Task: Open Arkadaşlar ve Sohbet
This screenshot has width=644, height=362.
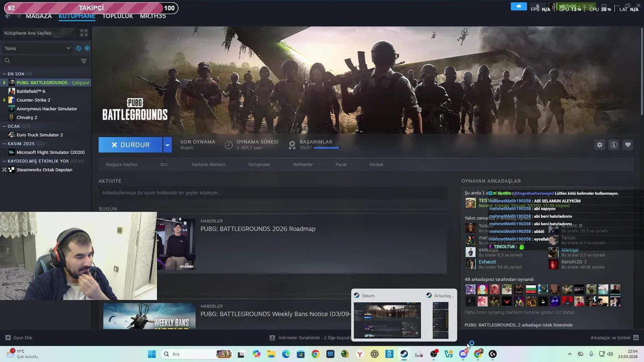Action: click(614, 338)
